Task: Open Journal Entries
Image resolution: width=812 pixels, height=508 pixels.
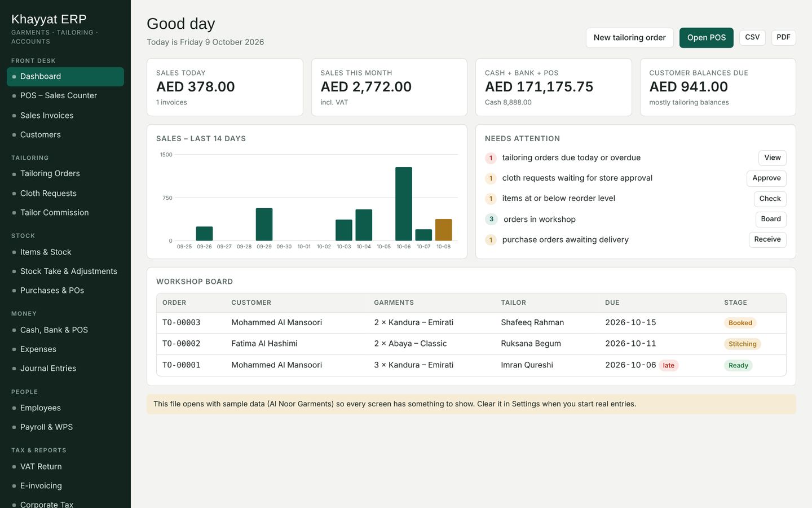Action: tap(65, 368)
